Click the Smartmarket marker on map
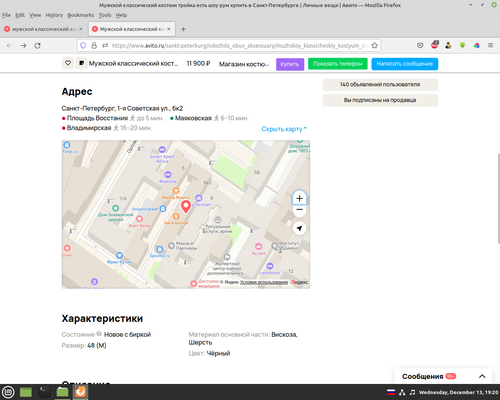 click(x=163, y=209)
